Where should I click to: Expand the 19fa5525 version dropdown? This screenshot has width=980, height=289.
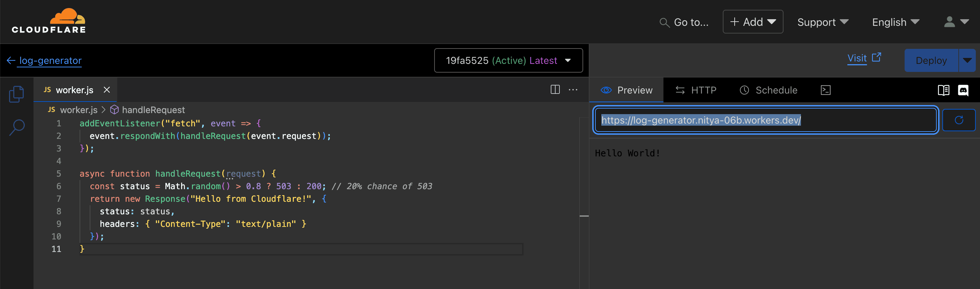tap(508, 60)
